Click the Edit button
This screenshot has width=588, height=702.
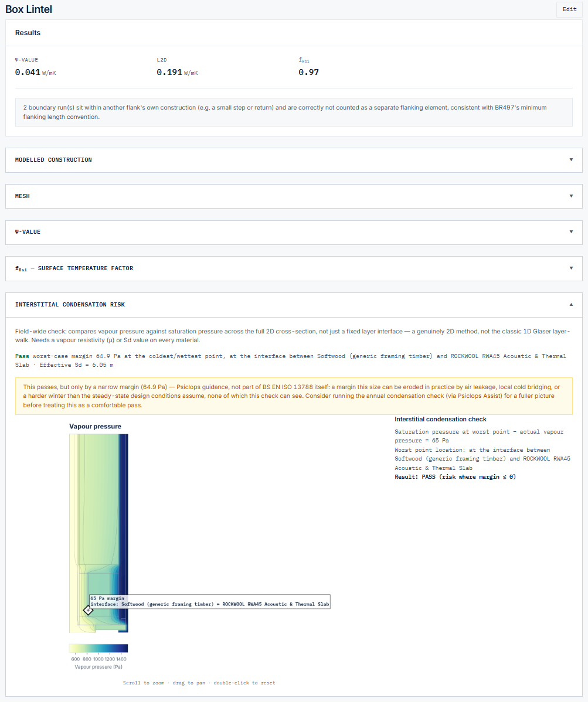coord(569,9)
